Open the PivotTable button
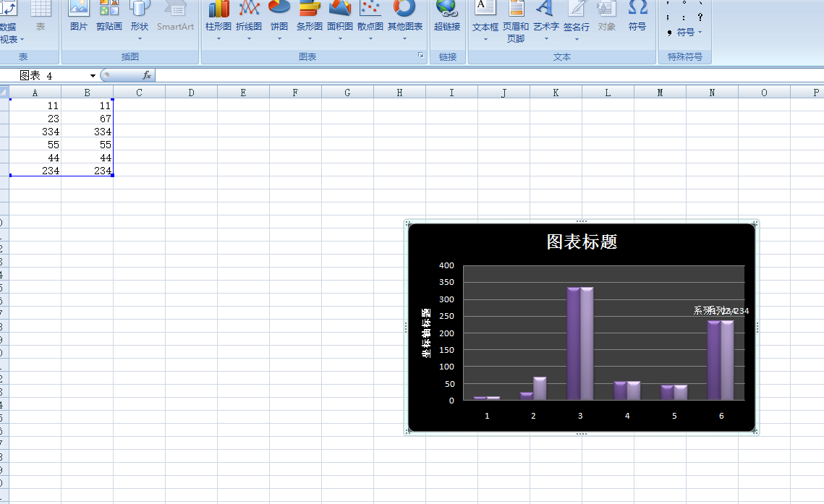The height and width of the screenshot is (504, 824). tap(9, 21)
